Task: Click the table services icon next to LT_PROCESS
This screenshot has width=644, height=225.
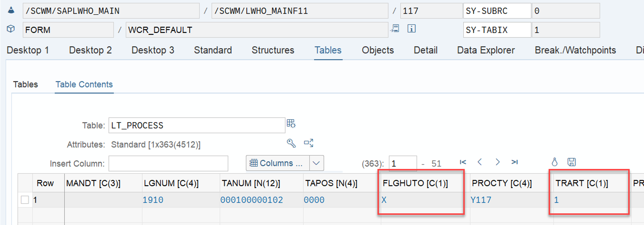Action: pos(291,124)
